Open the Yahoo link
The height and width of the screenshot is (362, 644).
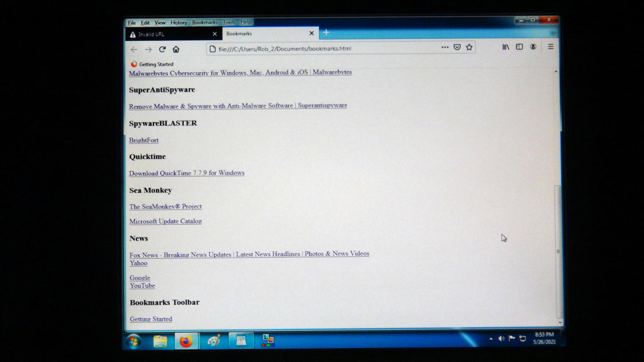pos(138,263)
